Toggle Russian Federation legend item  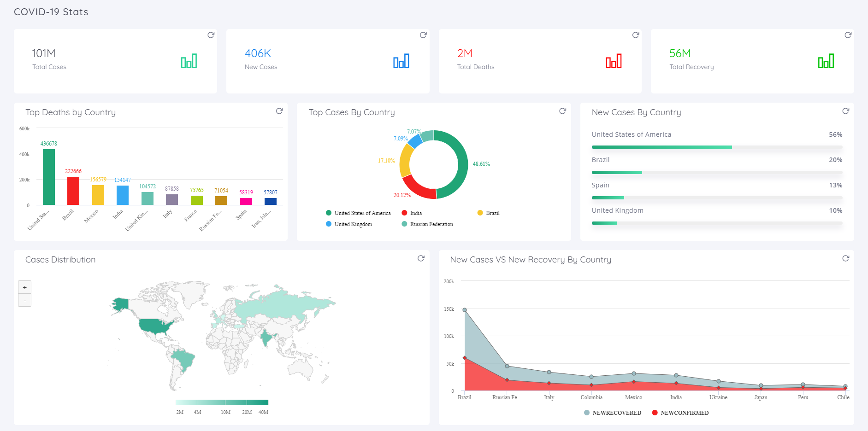(x=427, y=224)
